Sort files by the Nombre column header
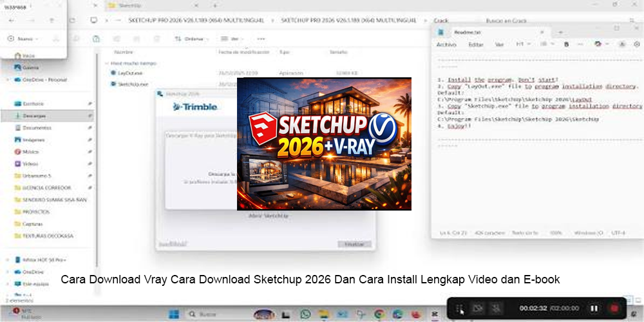The height and width of the screenshot is (322, 644). tap(124, 53)
